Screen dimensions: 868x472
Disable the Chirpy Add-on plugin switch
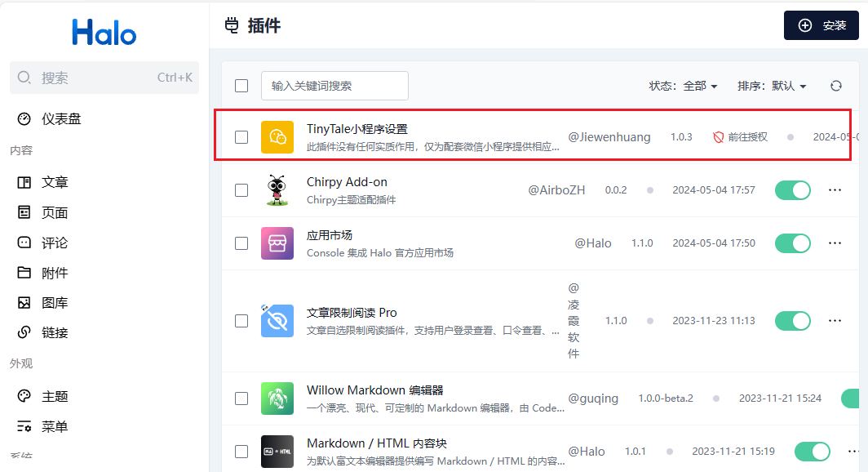tap(793, 190)
